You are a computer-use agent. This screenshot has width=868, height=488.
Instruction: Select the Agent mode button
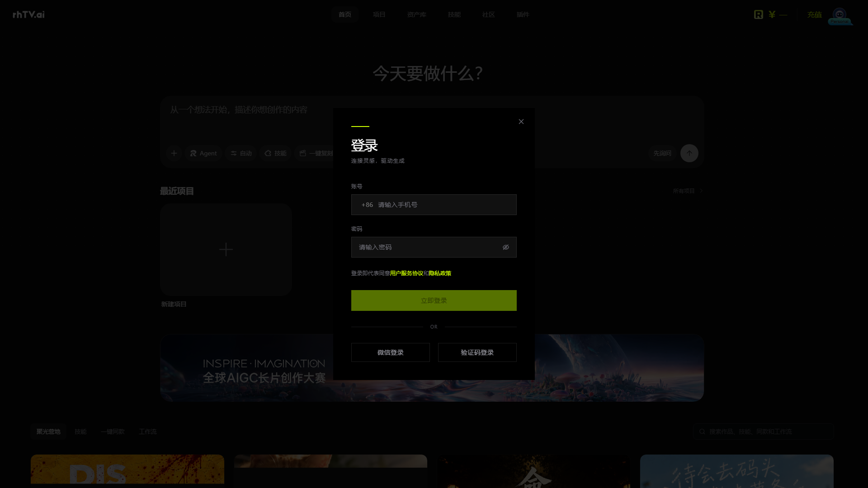click(x=203, y=153)
